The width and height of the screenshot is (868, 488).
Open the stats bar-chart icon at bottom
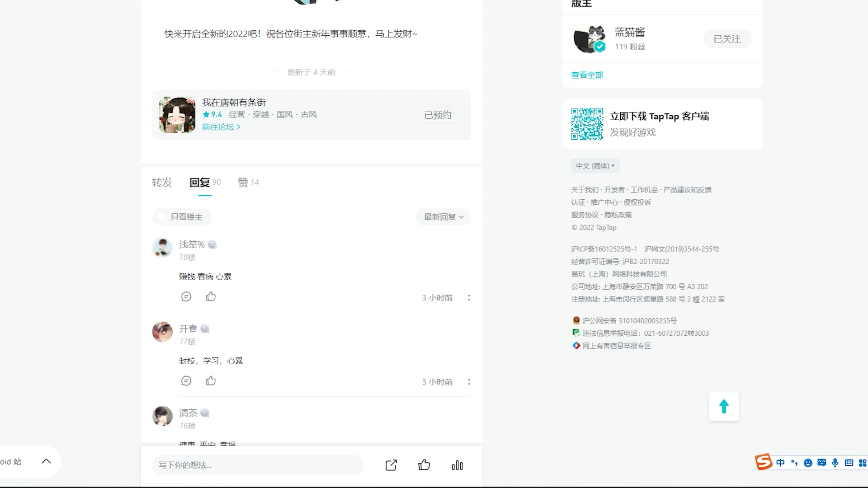tap(458, 465)
